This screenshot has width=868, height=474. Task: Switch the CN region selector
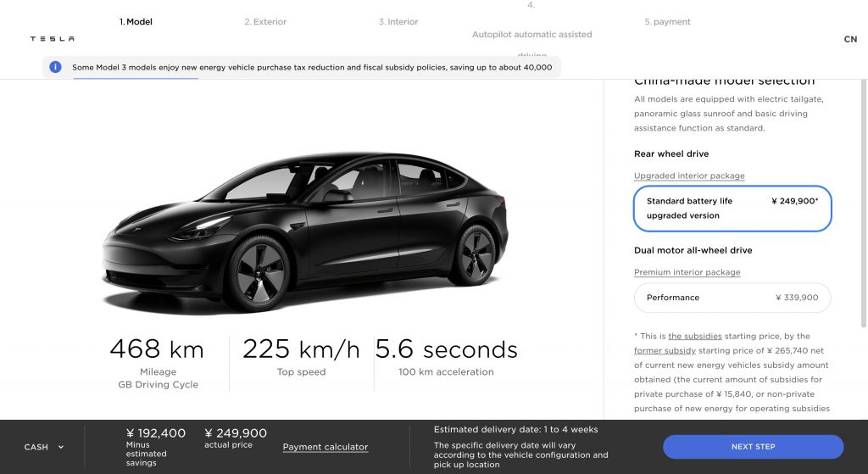850,39
